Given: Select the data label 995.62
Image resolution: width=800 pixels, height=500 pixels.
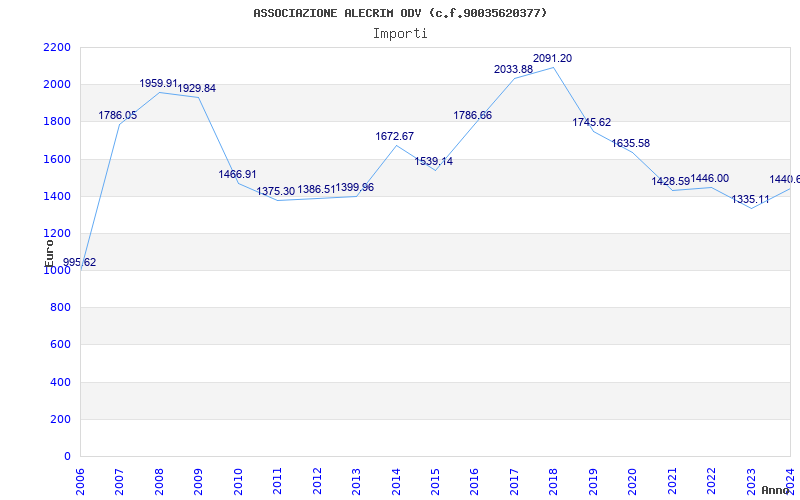Looking at the screenshot, I should (x=79, y=262).
